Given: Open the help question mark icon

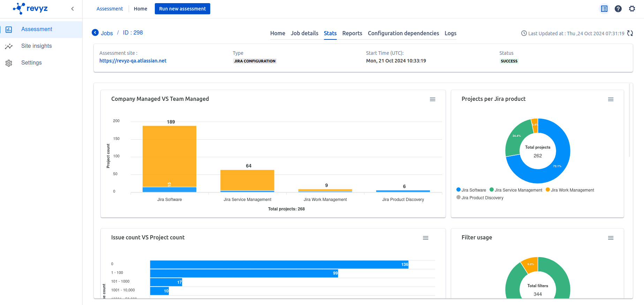Looking at the screenshot, I should point(618,9).
